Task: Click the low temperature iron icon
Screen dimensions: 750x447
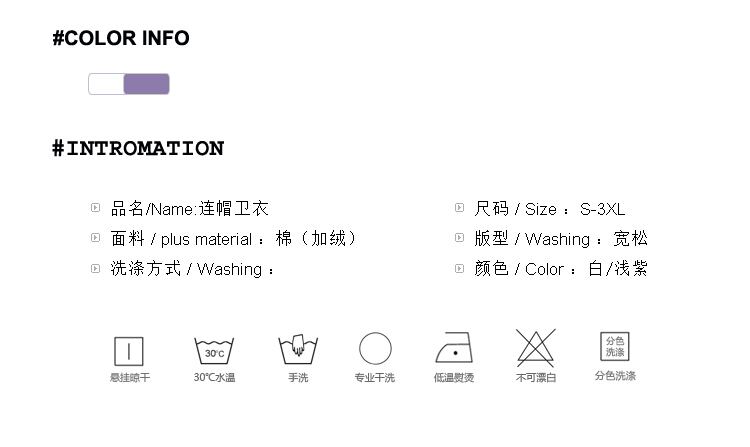Action: click(454, 349)
